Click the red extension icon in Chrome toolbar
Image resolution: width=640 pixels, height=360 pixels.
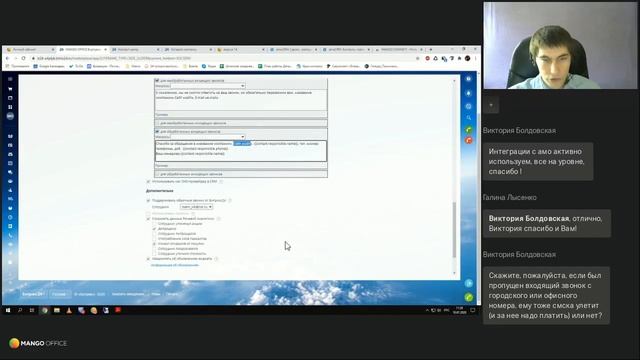(x=427, y=58)
